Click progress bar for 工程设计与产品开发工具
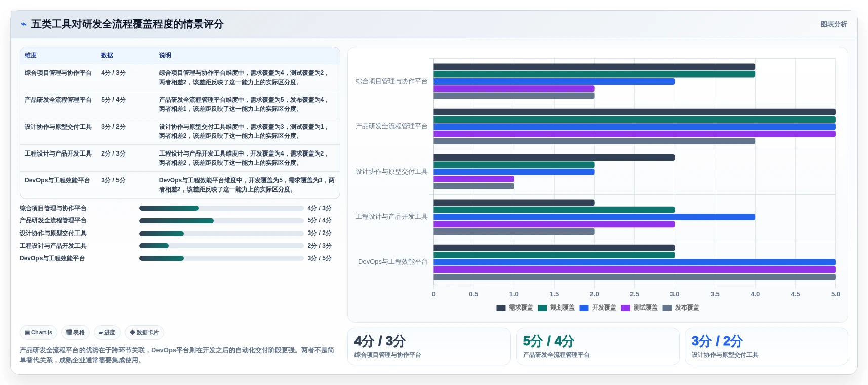 point(221,246)
